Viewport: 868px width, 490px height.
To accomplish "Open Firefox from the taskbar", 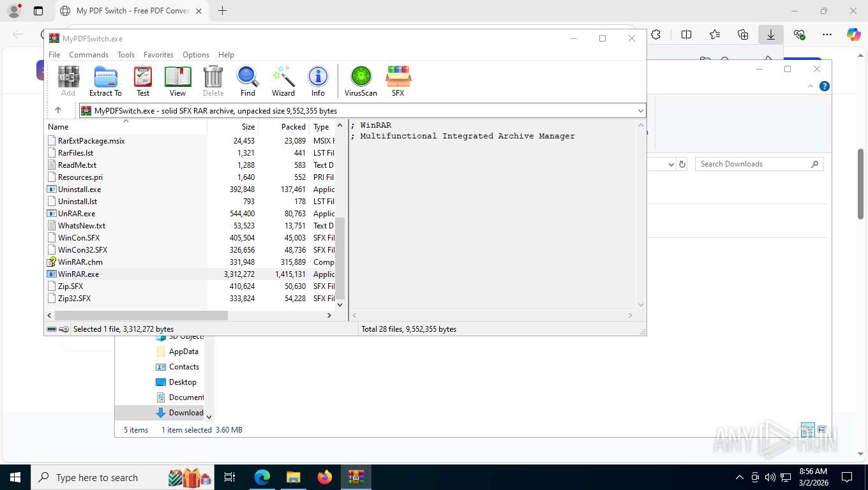I will [x=325, y=477].
